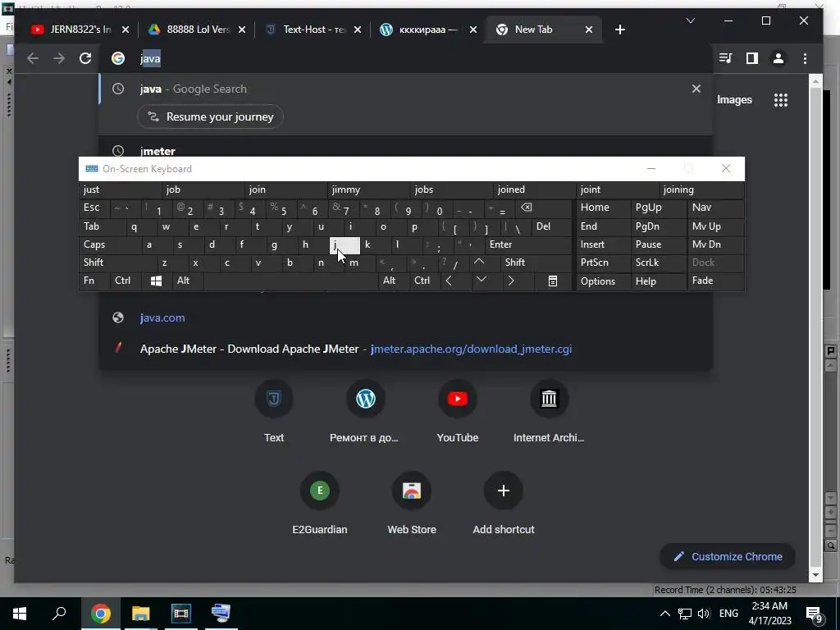Open the Chrome profile avatar icon
Image resolution: width=840 pixels, height=630 pixels.
[778, 58]
